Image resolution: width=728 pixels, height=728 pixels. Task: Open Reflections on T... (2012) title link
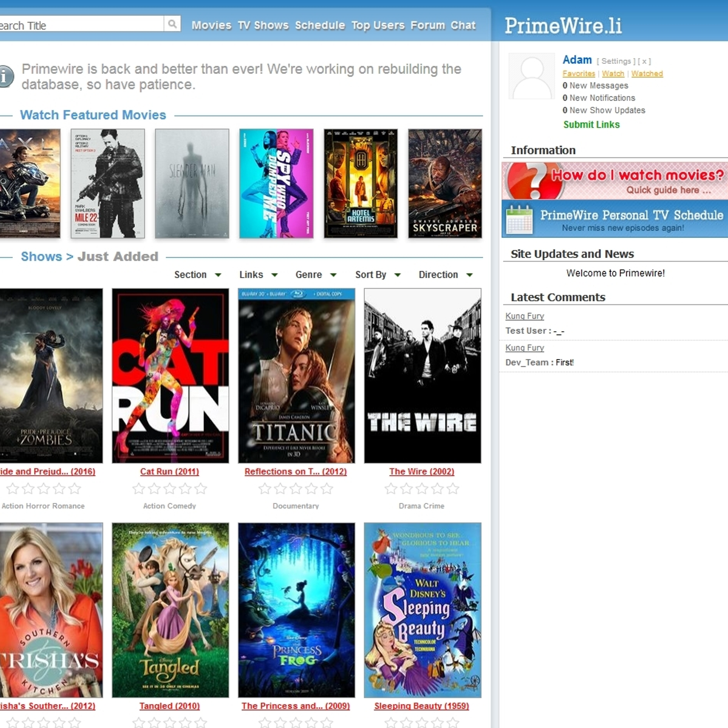296,471
